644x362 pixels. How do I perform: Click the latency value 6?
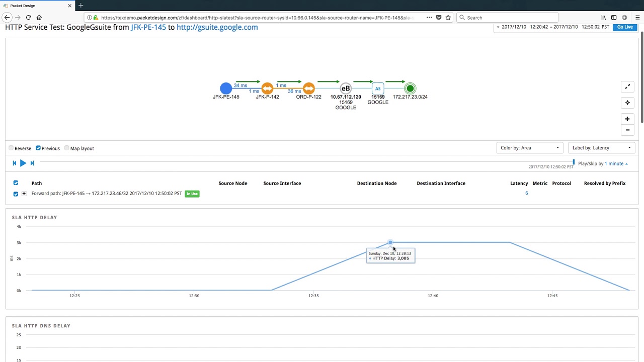click(527, 193)
